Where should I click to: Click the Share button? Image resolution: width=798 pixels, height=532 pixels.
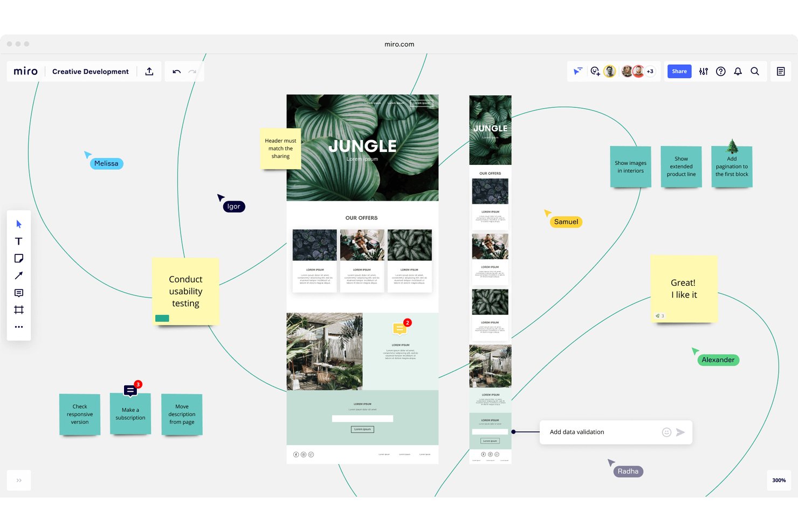[x=679, y=71]
